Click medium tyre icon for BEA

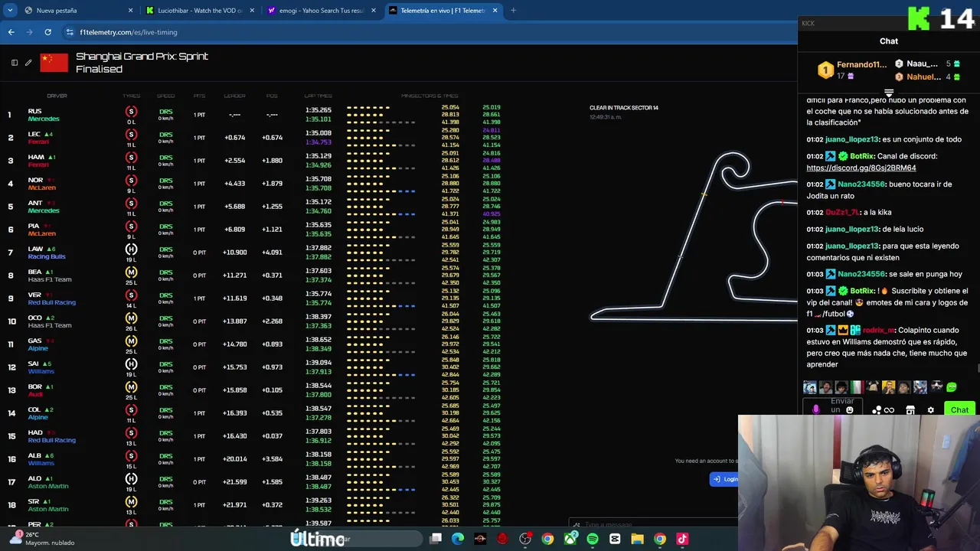[131, 273]
